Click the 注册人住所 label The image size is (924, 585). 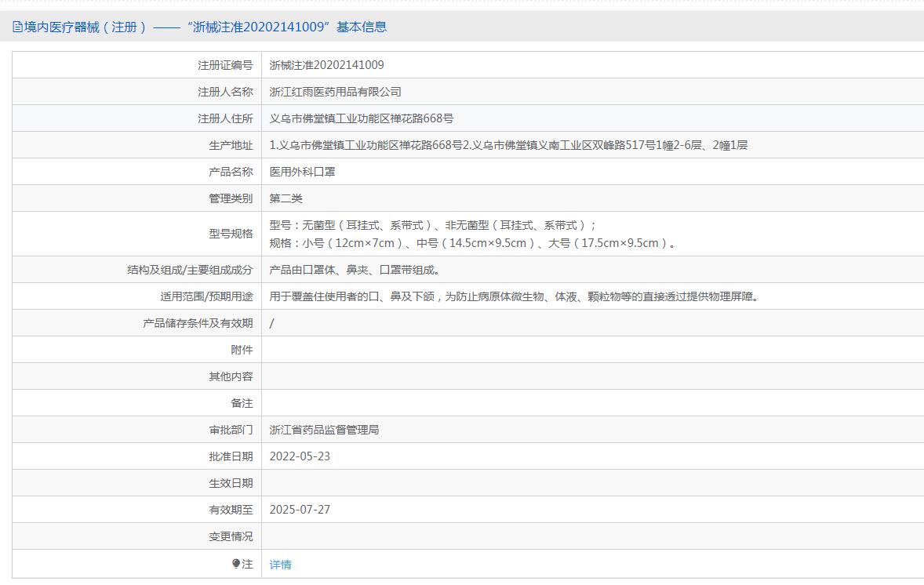[225, 118]
